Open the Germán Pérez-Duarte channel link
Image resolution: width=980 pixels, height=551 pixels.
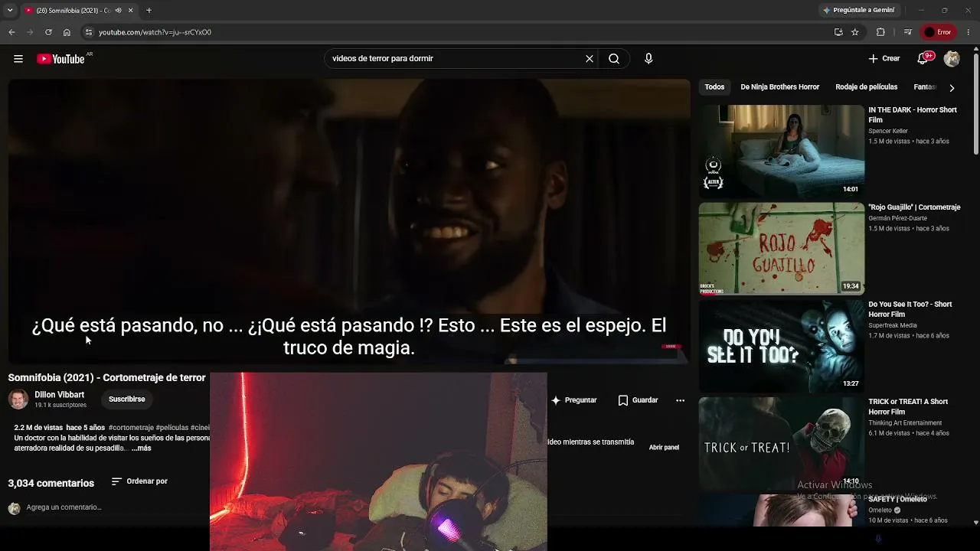(898, 219)
